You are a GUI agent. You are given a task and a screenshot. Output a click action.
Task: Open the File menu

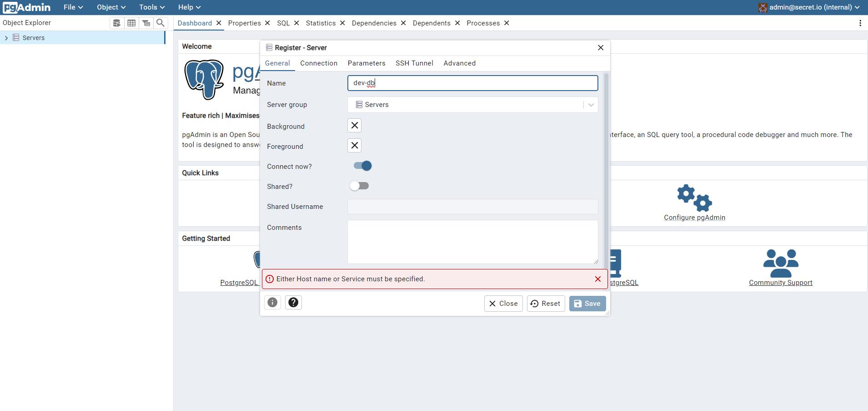pos(73,7)
